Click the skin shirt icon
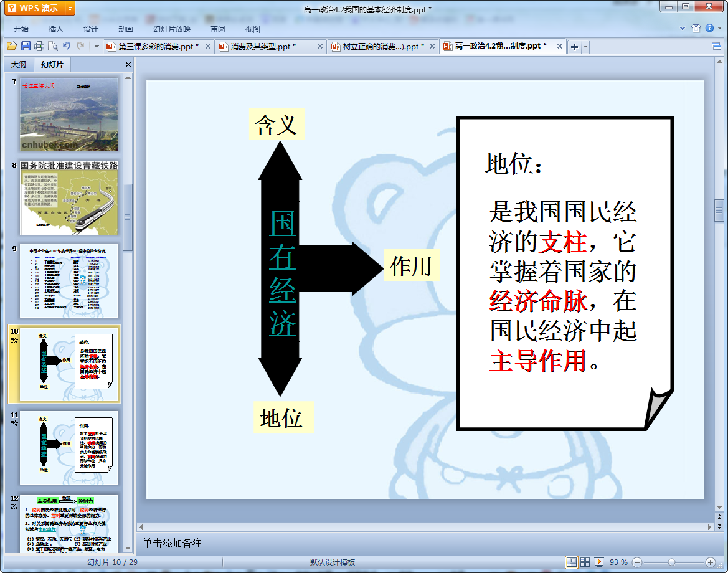This screenshot has height=573, width=728. click(x=696, y=28)
